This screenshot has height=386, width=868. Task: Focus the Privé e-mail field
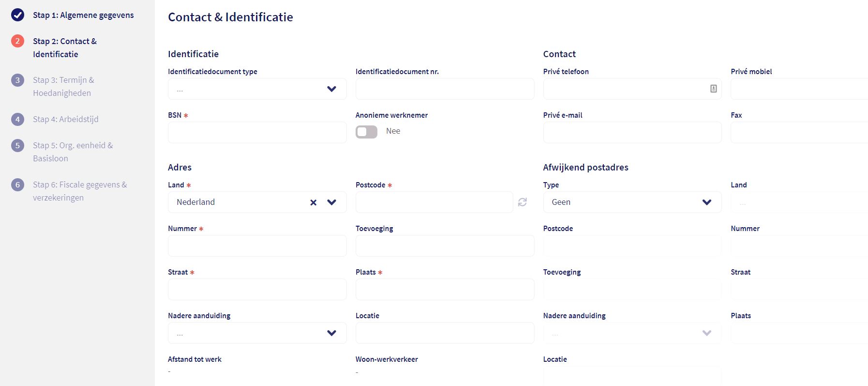[x=632, y=133]
